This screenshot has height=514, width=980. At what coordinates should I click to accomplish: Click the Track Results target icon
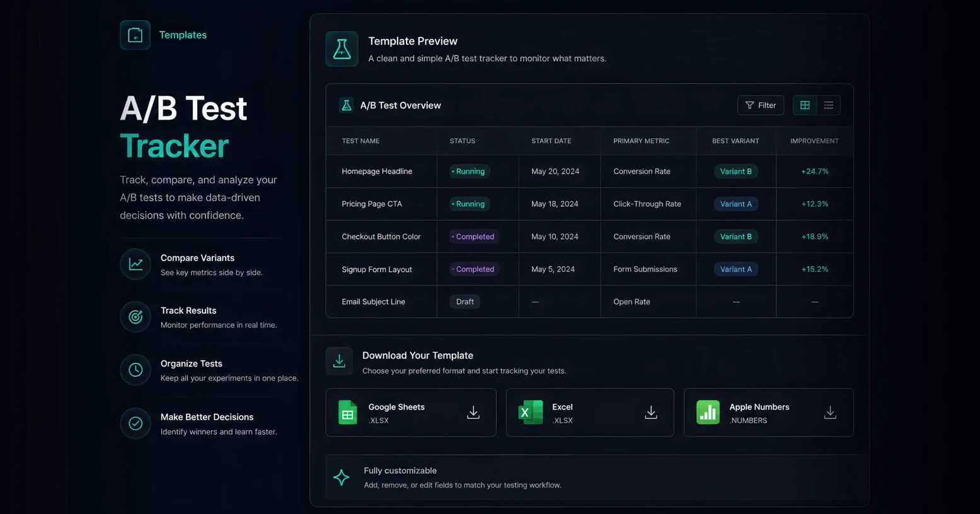tap(135, 317)
